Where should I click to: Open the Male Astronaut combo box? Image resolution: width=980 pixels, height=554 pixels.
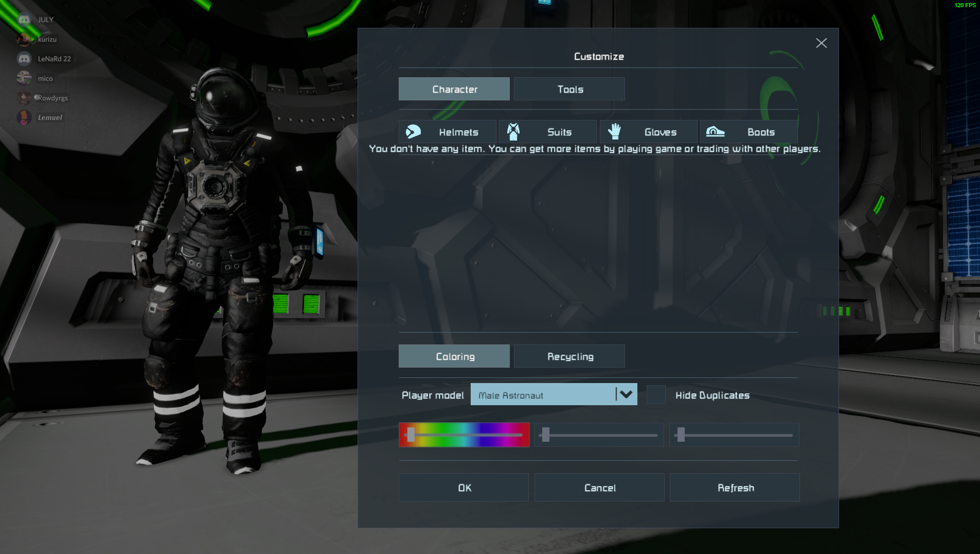point(543,395)
